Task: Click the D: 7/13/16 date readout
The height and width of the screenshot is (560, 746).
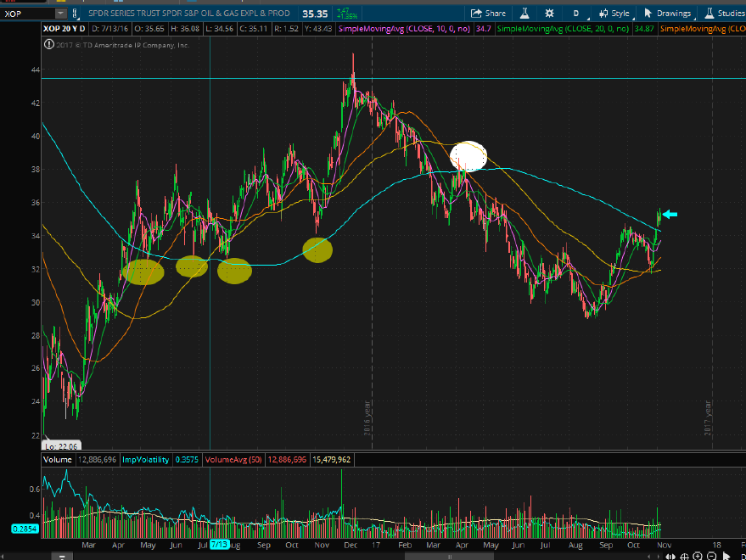Action: [109, 29]
